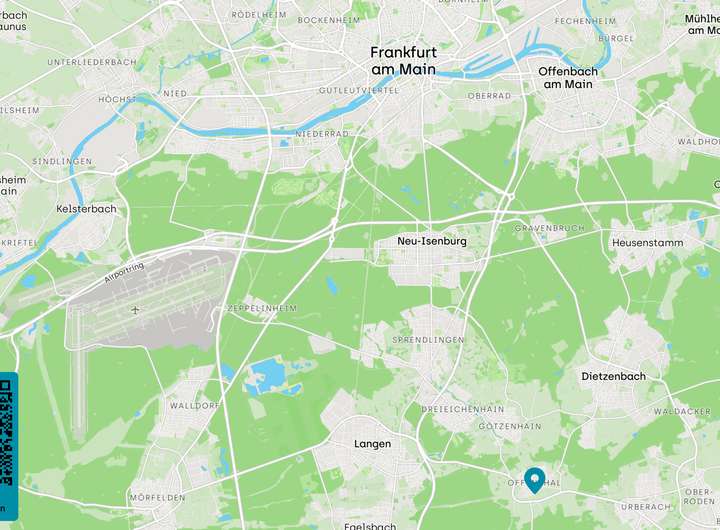Click the teal location pin at Offenthal
Viewport: 720px width, 530px height.
(534, 480)
